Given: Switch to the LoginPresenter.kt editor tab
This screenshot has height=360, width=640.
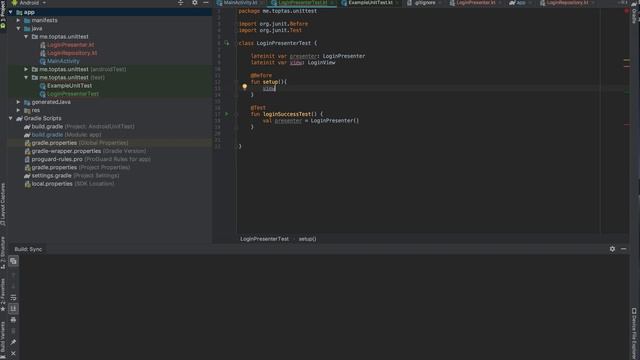Looking at the screenshot, I should click(476, 3).
